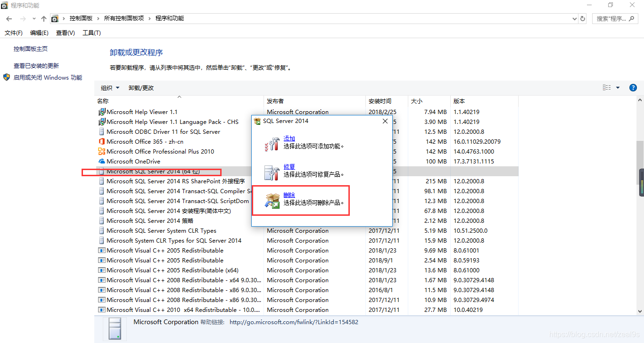The image size is (644, 343).
Task: Select SQL Server 2014 Transact-SQL ScriptDom row
Action: pyautogui.click(x=307, y=201)
